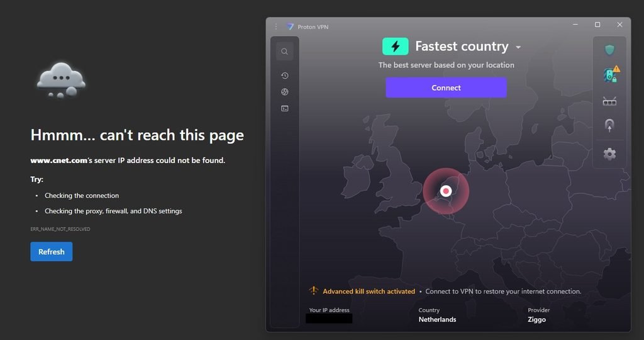
Task: Minimize the Proton VPN window
Action: pos(575,25)
